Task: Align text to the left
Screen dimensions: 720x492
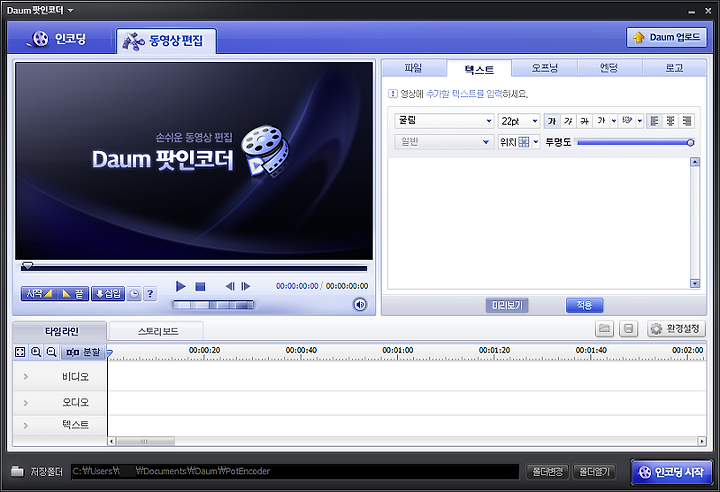Action: pos(654,121)
